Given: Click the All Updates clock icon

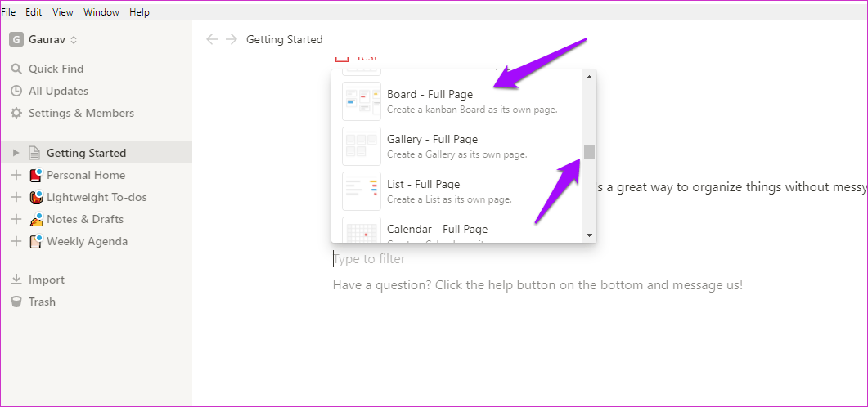Looking at the screenshot, I should point(16,92).
